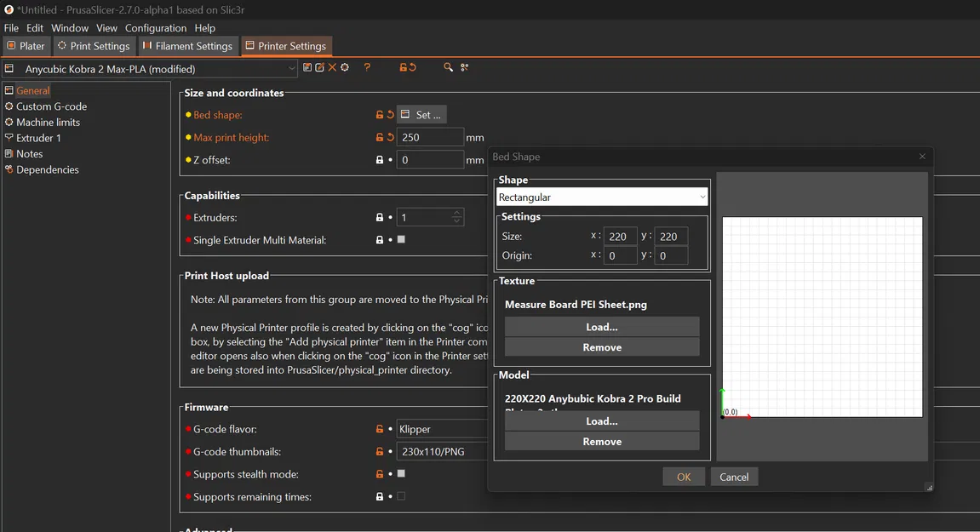The height and width of the screenshot is (532, 980).
Task: Click the orange question mark help icon
Action: (367, 67)
